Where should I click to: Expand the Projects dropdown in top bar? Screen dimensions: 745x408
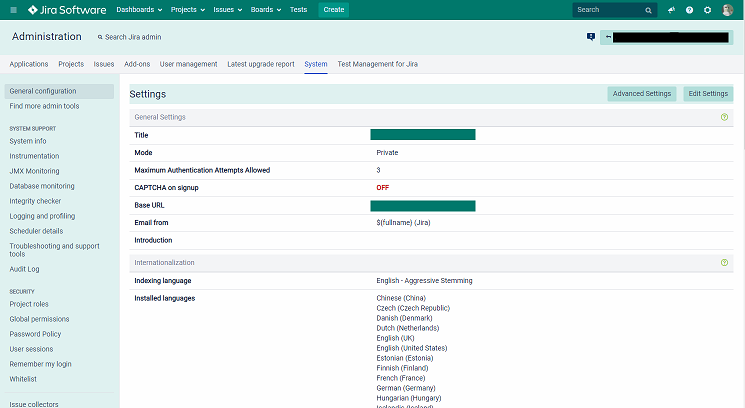pos(188,9)
